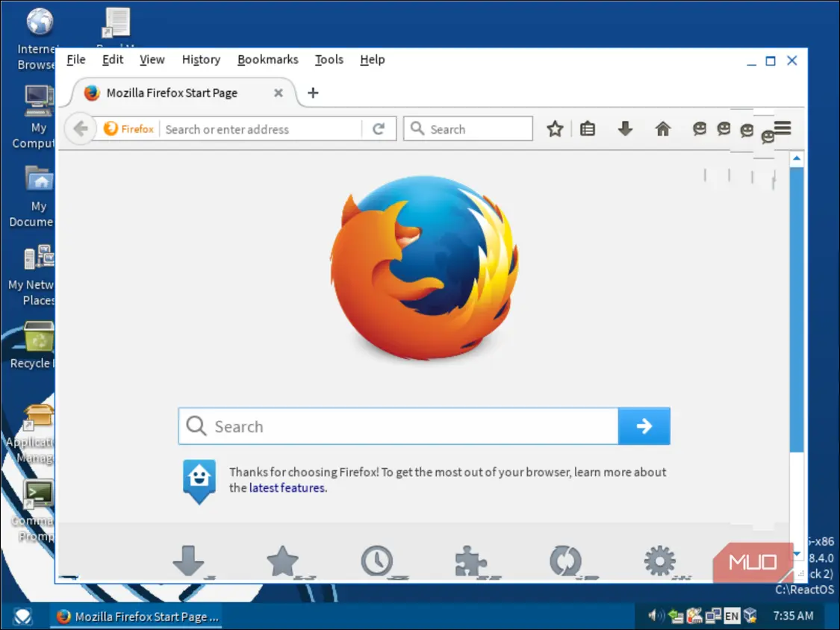
Task: Click the blue house tip icon
Action: click(199, 481)
